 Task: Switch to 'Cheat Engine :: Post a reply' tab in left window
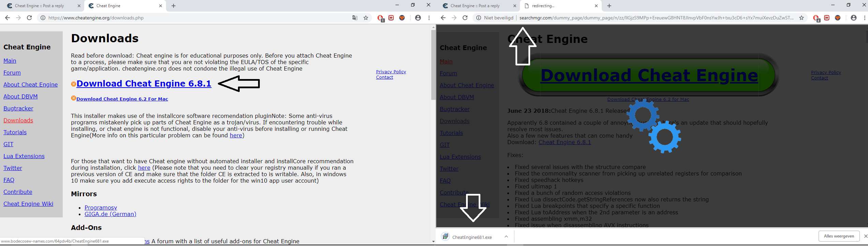(x=40, y=6)
